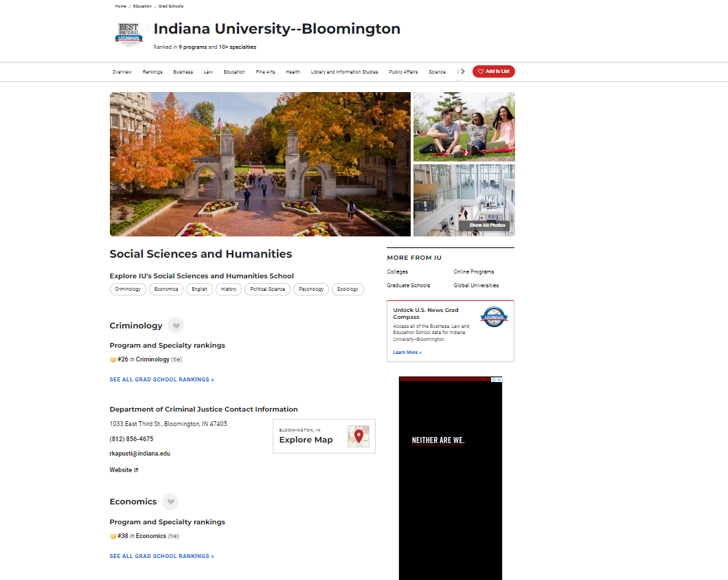
Task: Click the 9 programs text
Action: (193, 47)
